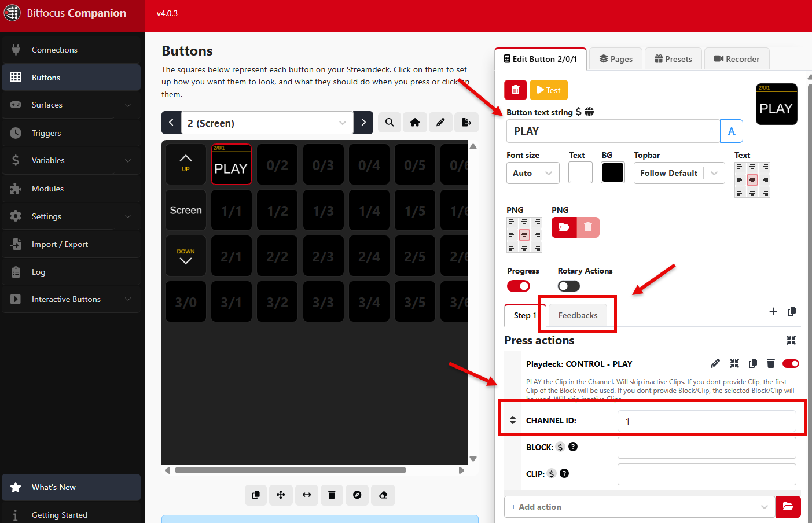Open the black BG color swatch
This screenshot has height=523, width=812.
(x=613, y=172)
